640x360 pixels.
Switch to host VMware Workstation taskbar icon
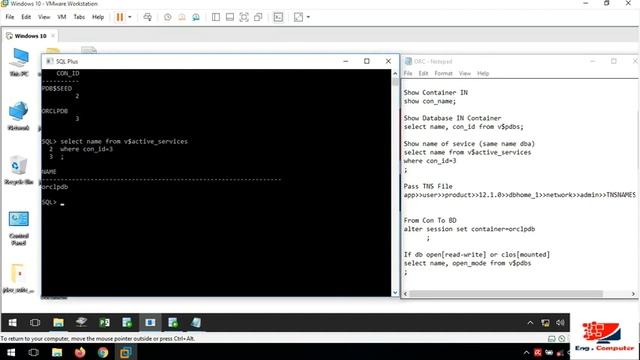tap(126, 352)
